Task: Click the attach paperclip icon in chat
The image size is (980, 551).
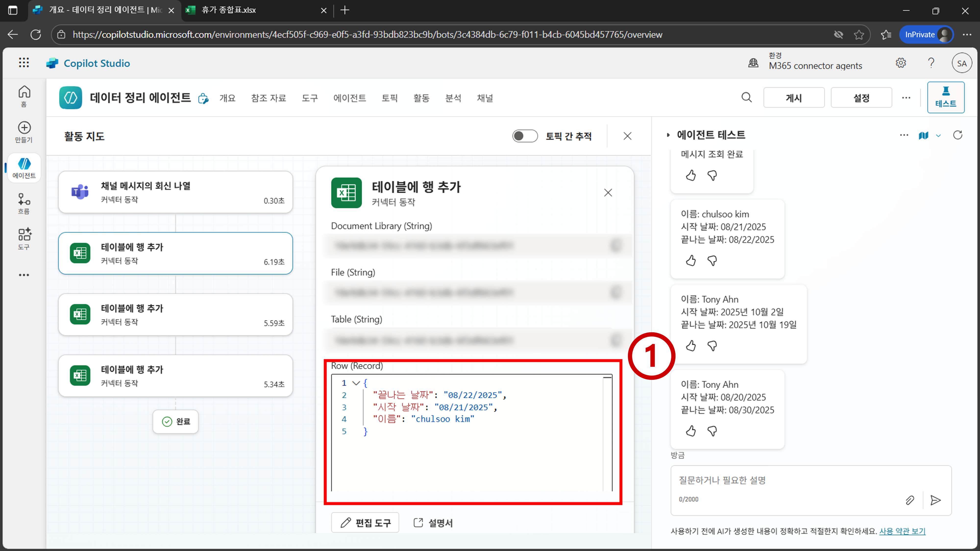Action: tap(910, 500)
